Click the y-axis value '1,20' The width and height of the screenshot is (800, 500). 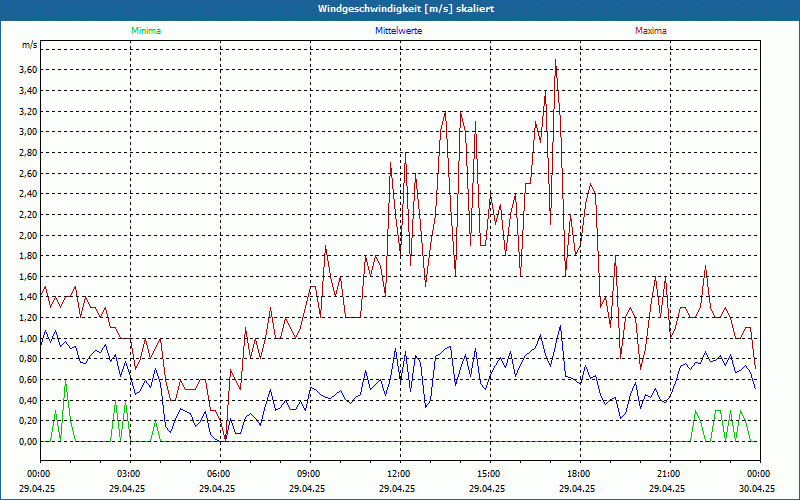[x=28, y=318]
